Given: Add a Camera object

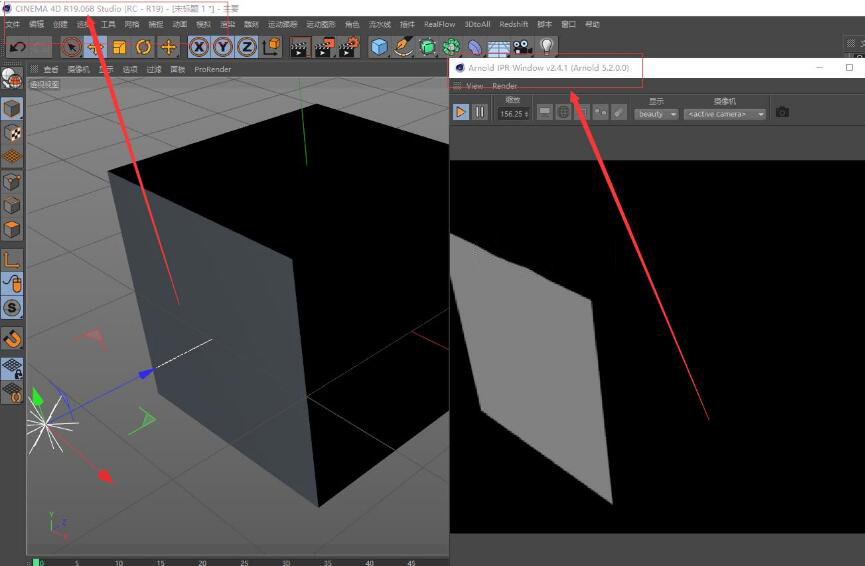Looking at the screenshot, I should point(522,47).
